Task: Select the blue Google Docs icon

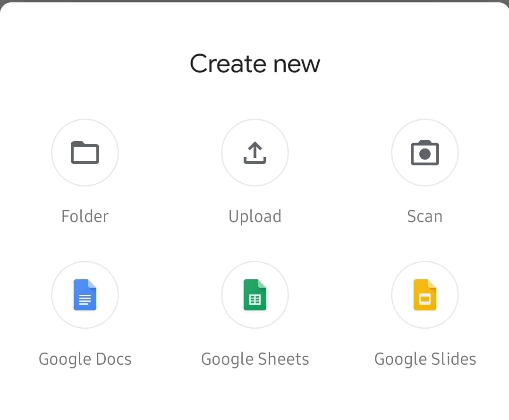Action: pyautogui.click(x=85, y=295)
